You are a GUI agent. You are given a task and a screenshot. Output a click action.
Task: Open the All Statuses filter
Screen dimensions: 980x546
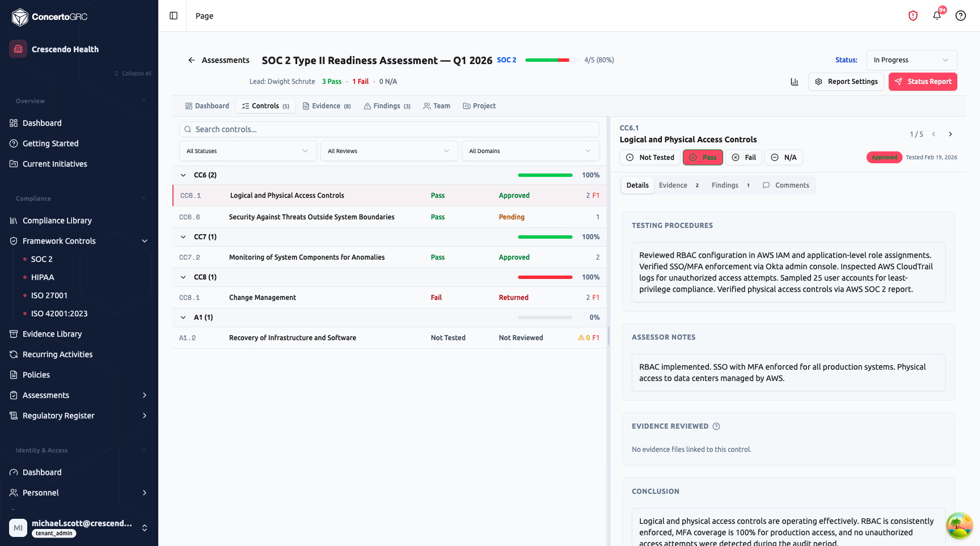pos(248,151)
